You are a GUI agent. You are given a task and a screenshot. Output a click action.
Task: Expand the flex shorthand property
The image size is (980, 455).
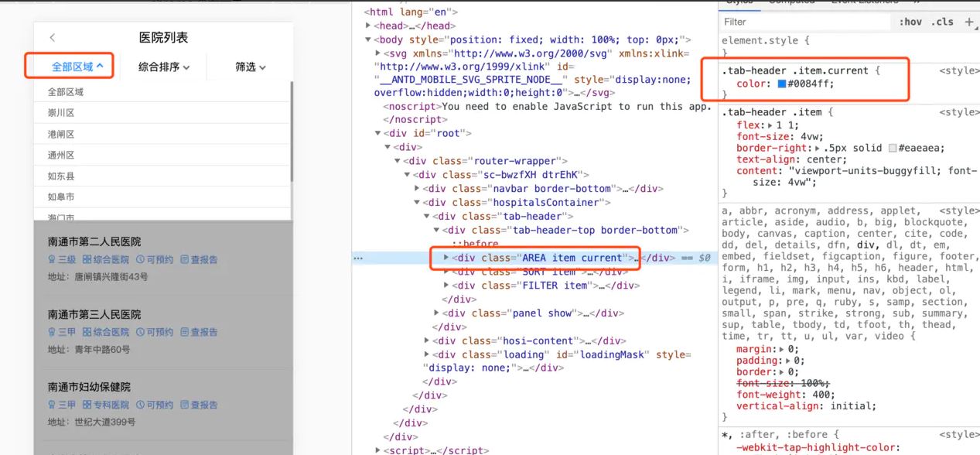click(770, 125)
